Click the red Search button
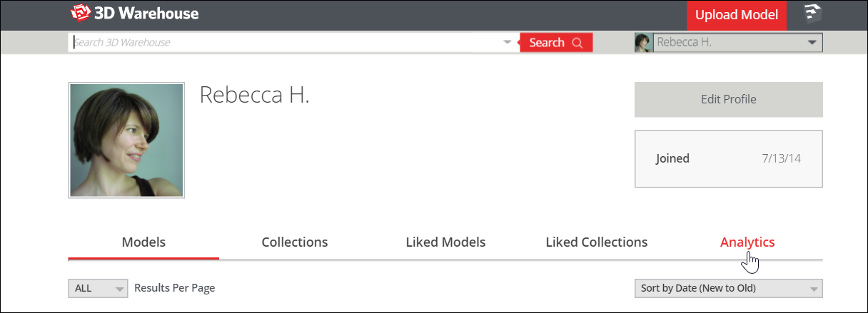The image size is (868, 313). [x=556, y=43]
